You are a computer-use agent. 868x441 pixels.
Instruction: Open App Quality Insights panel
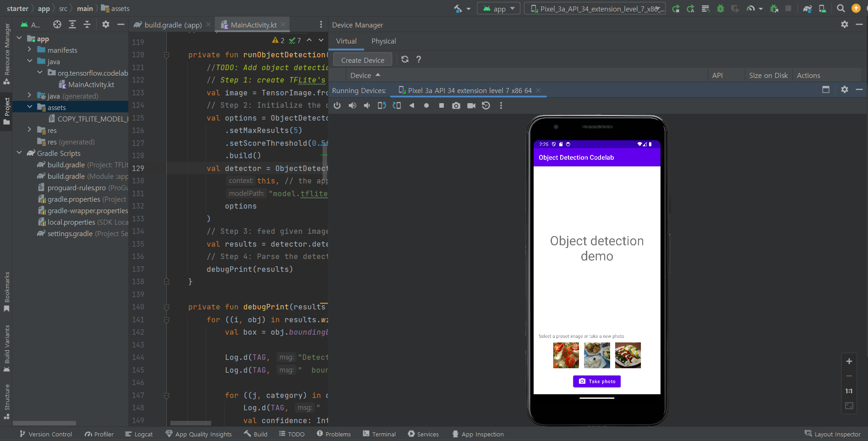tap(198, 434)
